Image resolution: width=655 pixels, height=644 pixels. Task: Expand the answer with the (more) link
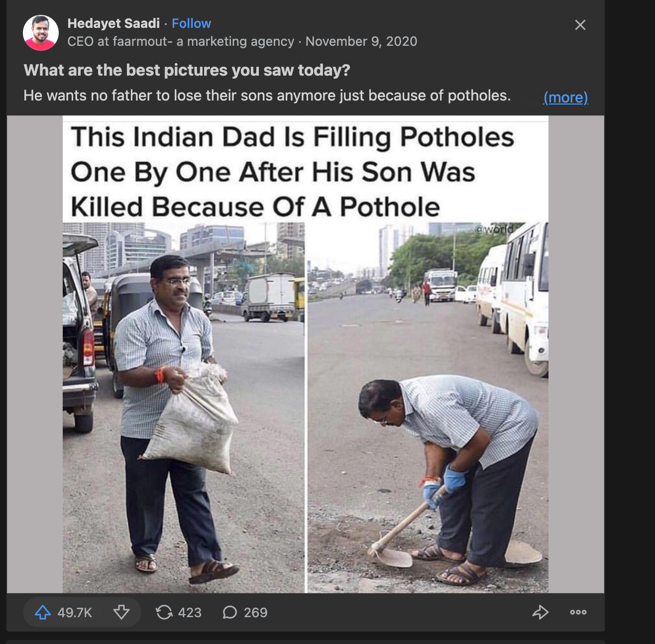point(565,97)
